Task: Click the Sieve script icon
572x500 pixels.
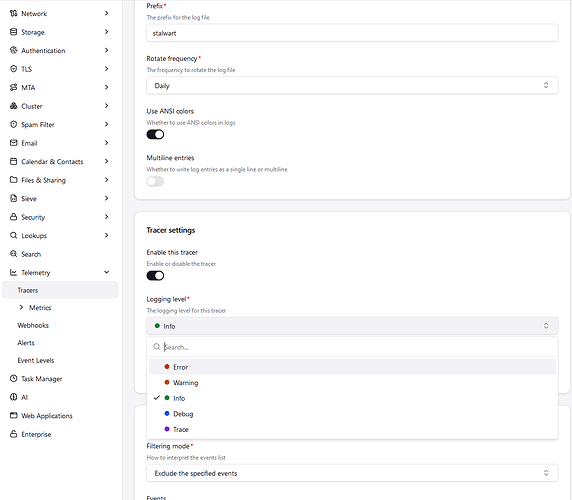Action: pos(13,198)
